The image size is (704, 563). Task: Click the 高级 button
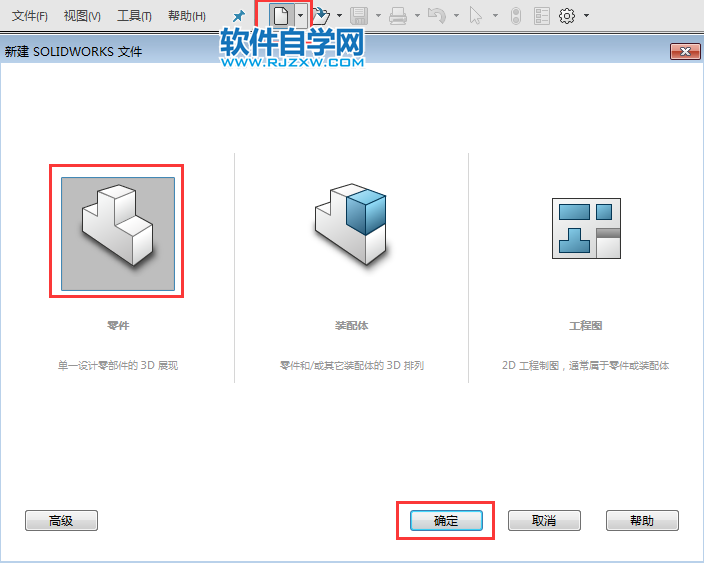click(x=62, y=521)
